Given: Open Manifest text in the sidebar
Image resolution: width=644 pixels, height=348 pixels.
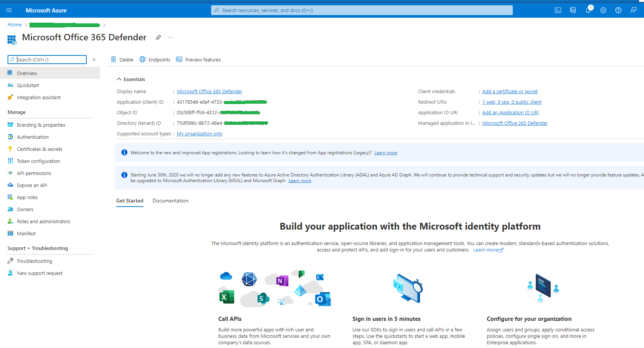Looking at the screenshot, I should [x=26, y=233].
